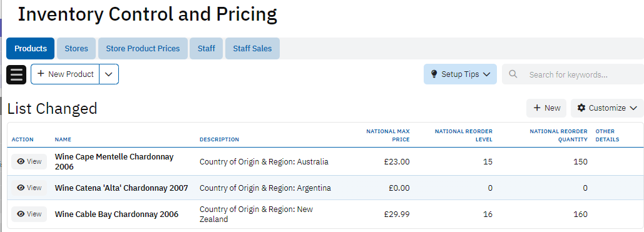Open the Store Product Prices tab
This screenshot has width=644, height=232.
(x=143, y=48)
